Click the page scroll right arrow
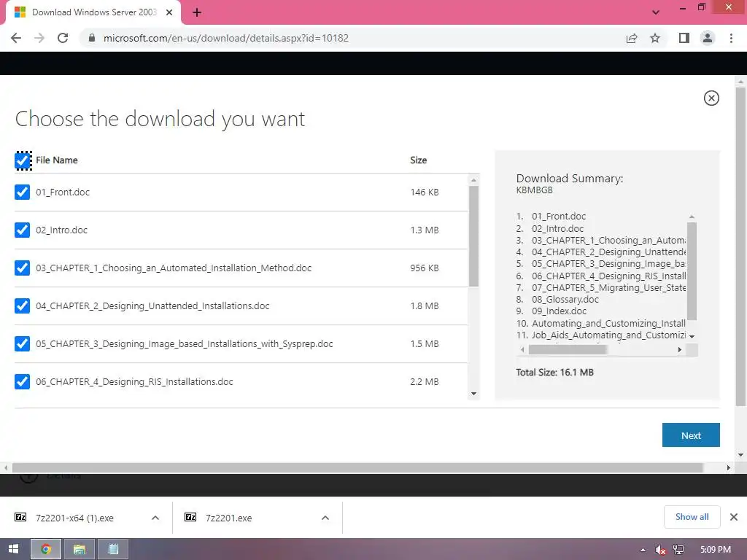Image resolution: width=747 pixels, height=560 pixels. [x=729, y=467]
